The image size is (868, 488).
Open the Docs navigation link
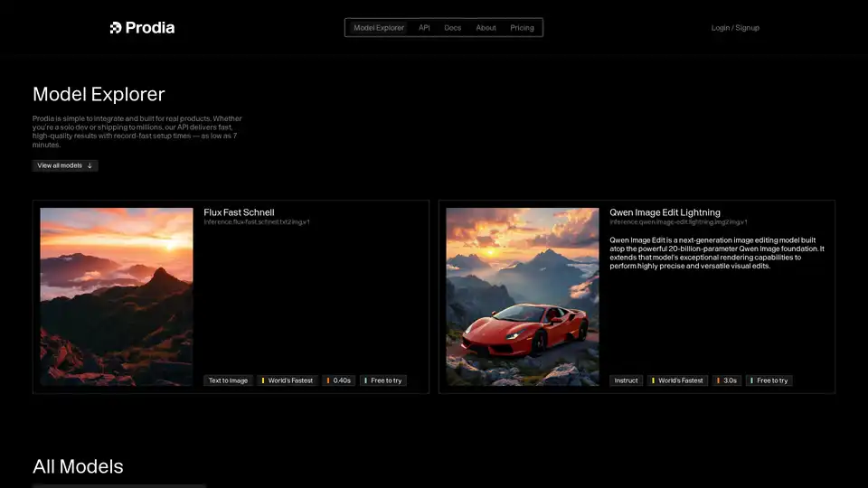click(452, 28)
